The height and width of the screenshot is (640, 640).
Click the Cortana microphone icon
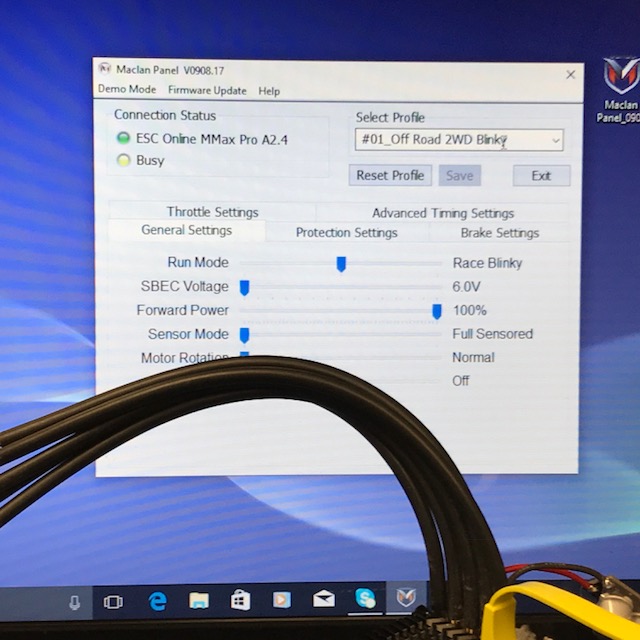click(75, 601)
